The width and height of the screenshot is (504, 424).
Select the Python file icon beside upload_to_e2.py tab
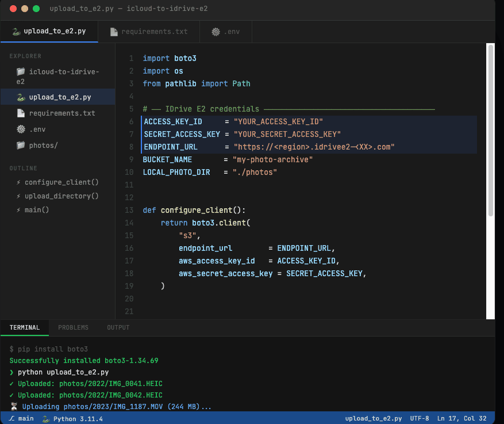pos(16,32)
